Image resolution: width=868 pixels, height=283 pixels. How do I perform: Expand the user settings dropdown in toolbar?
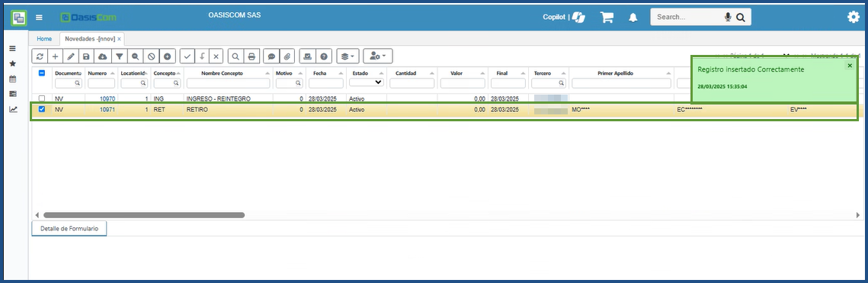(x=377, y=56)
